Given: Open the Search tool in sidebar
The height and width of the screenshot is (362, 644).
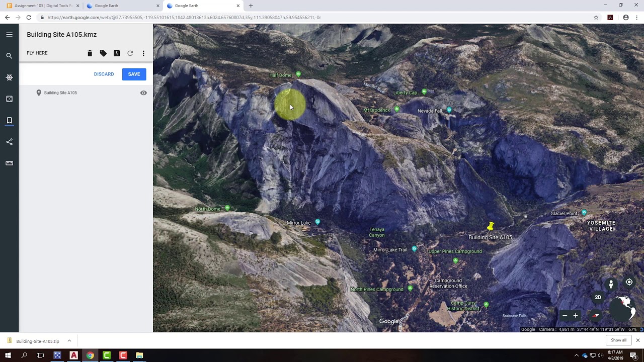Looking at the screenshot, I should pos(9,56).
